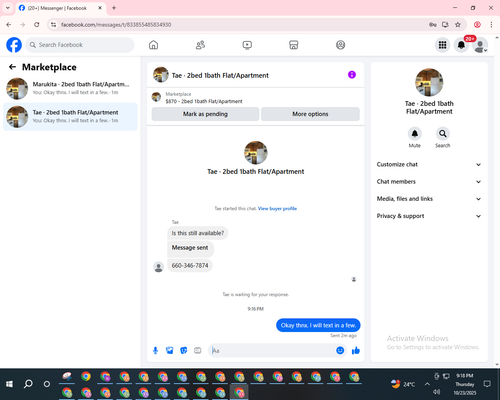Open the tab search dropdown arrow
This screenshot has width=500, height=400.
8,8
